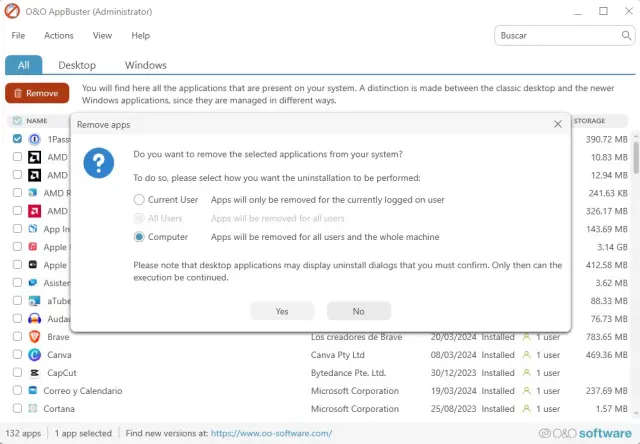Image resolution: width=640 pixels, height=444 pixels.
Task: Select the Current User radio option
Action: pyautogui.click(x=139, y=200)
